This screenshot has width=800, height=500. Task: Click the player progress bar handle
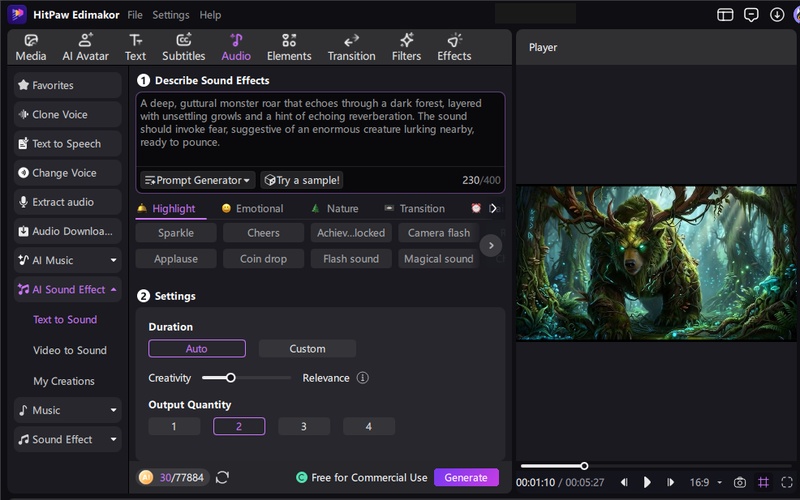pos(584,466)
